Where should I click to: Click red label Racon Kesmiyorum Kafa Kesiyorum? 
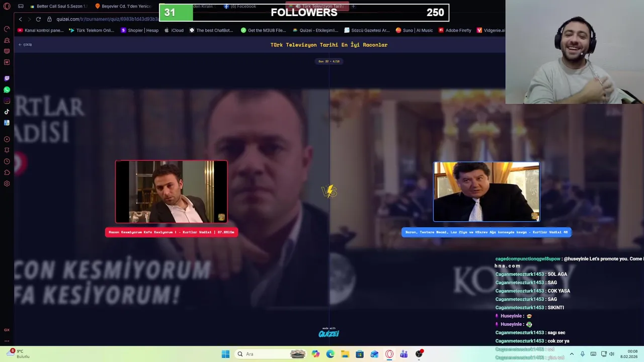tap(172, 232)
